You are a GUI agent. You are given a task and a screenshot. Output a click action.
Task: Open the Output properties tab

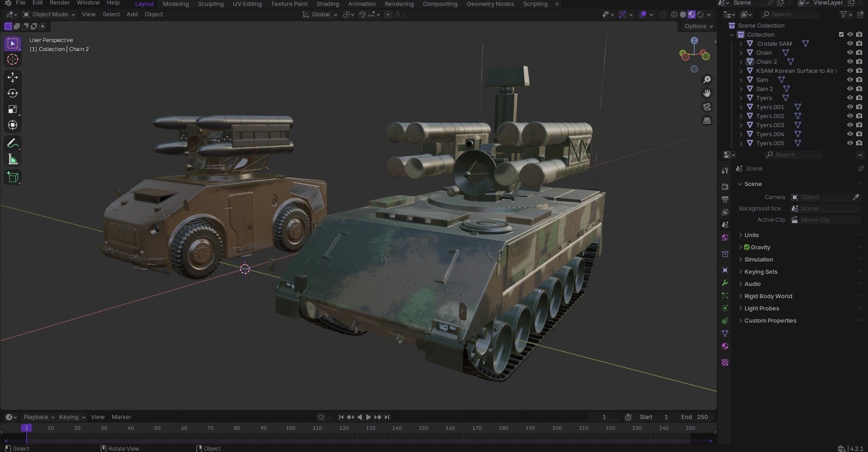[725, 199]
